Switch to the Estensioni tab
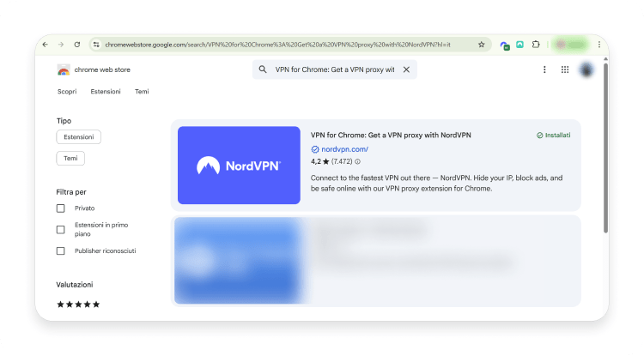Image resolution: width=644 pixels, height=356 pixels. point(106,92)
